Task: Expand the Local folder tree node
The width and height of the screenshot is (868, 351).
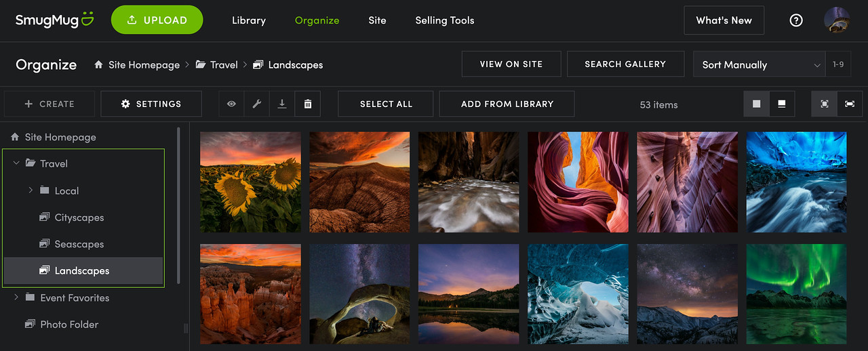Action: pyautogui.click(x=31, y=190)
